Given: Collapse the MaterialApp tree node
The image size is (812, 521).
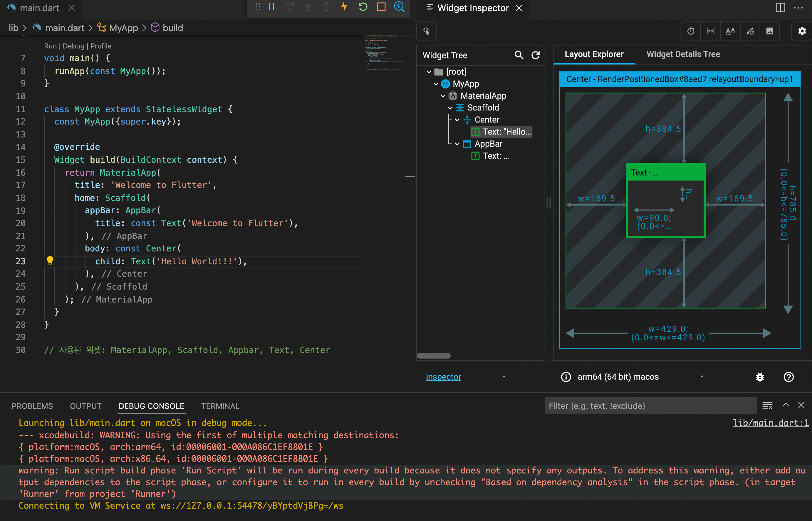Looking at the screenshot, I should click(443, 96).
